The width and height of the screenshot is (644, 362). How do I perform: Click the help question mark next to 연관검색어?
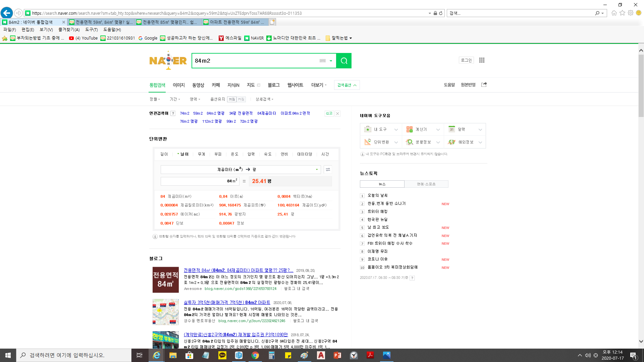173,114
